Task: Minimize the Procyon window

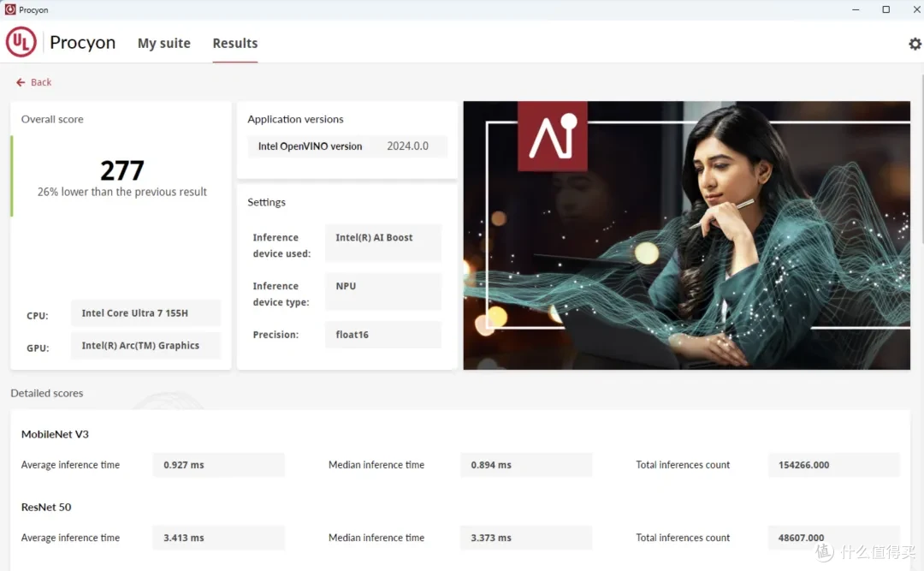Action: 856,9
